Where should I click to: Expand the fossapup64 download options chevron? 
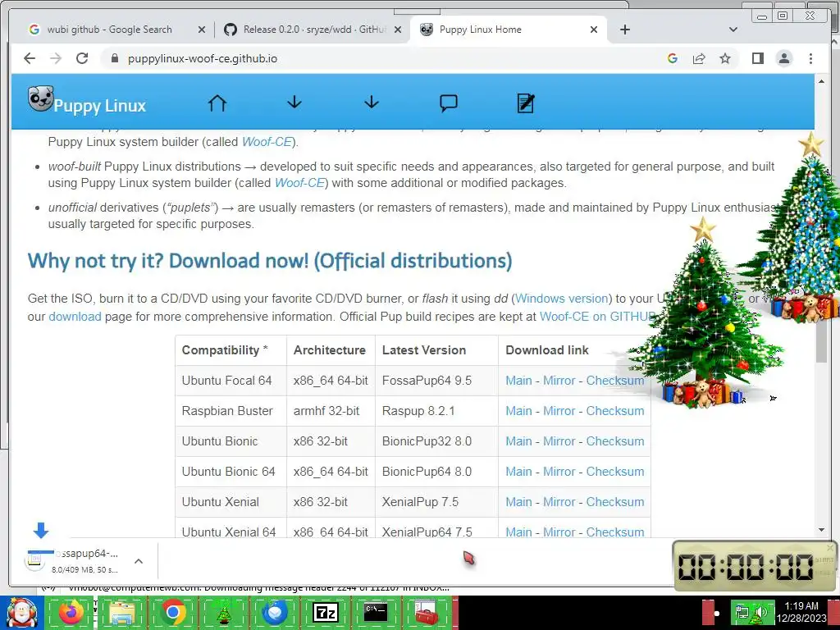tap(138, 561)
